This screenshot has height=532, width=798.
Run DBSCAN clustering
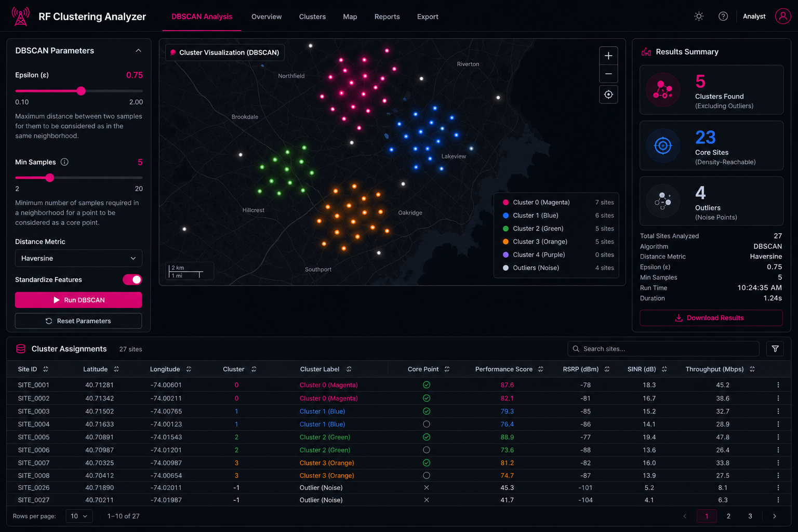click(78, 300)
